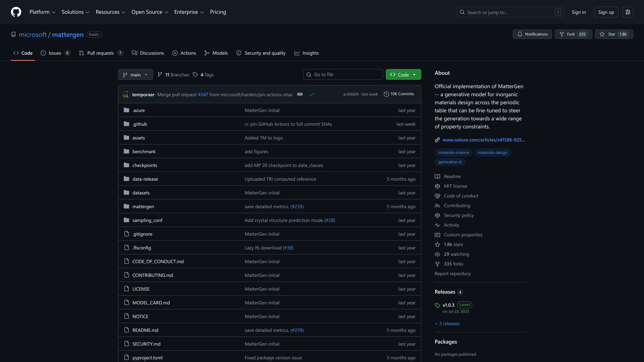Click the data-release folder icon
644x362 pixels.
coord(126,179)
